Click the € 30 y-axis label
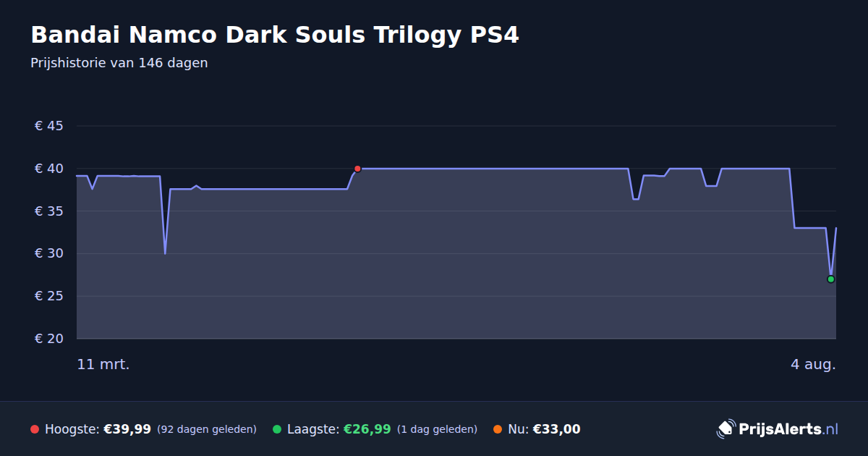Screen dimensions: 868x456 49,253
